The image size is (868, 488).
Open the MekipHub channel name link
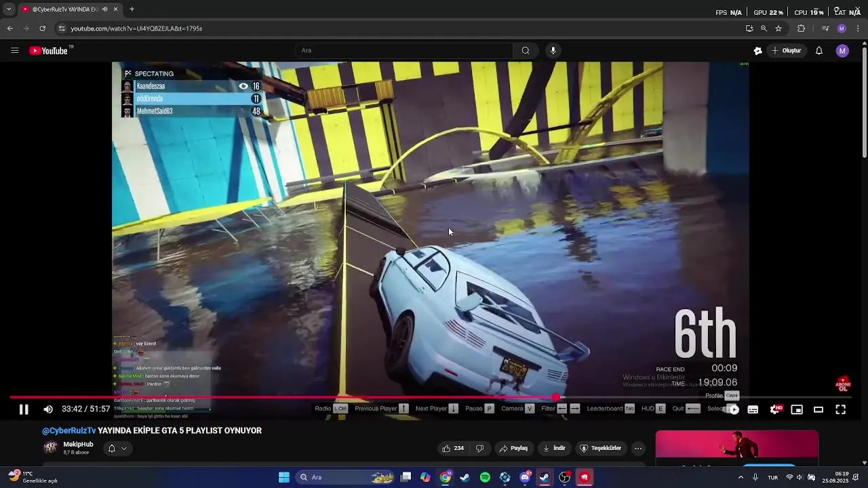[78, 444]
